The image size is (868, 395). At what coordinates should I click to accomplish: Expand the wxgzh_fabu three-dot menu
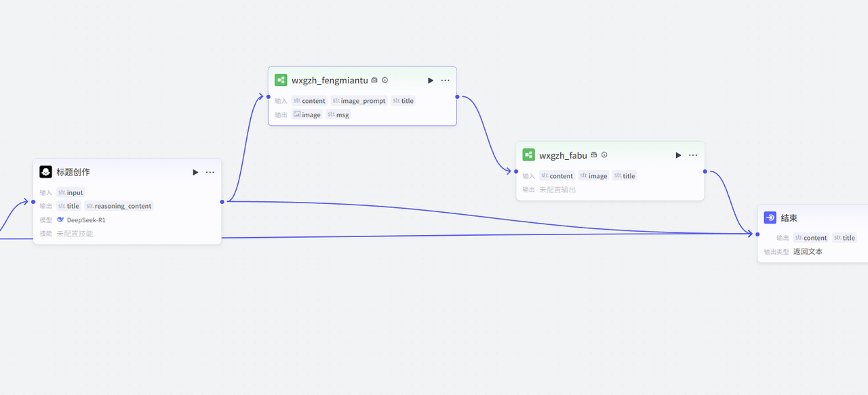coord(692,155)
